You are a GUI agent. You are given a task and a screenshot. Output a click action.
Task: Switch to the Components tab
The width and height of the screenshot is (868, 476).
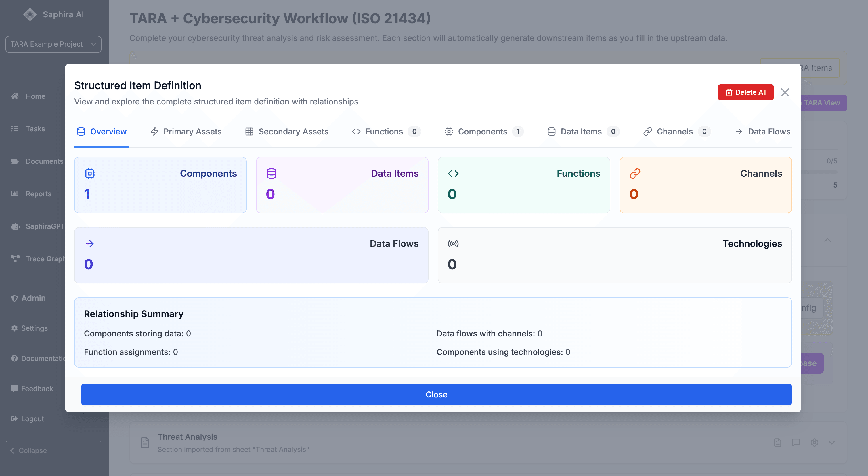point(483,132)
